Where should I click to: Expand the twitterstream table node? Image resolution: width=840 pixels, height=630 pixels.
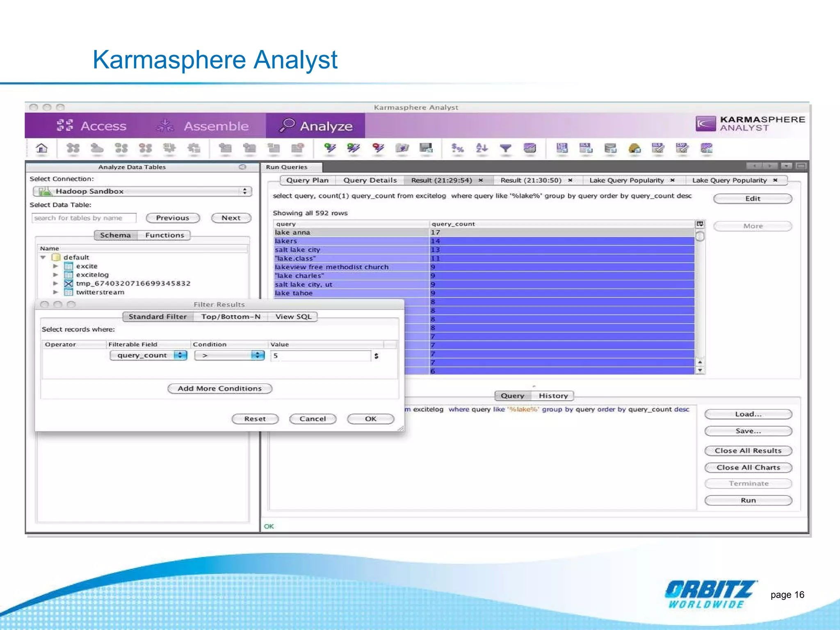pyautogui.click(x=55, y=292)
